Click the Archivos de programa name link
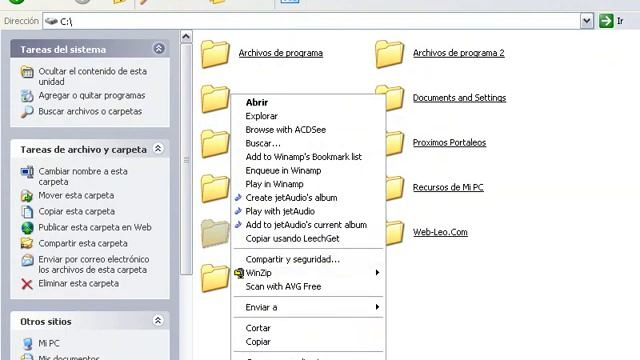The height and width of the screenshot is (360, 640). click(281, 53)
